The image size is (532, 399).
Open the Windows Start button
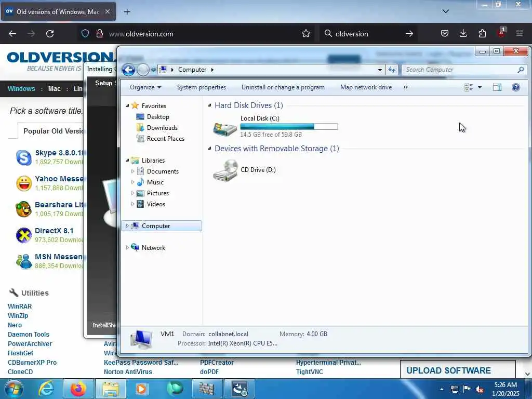tap(14, 389)
